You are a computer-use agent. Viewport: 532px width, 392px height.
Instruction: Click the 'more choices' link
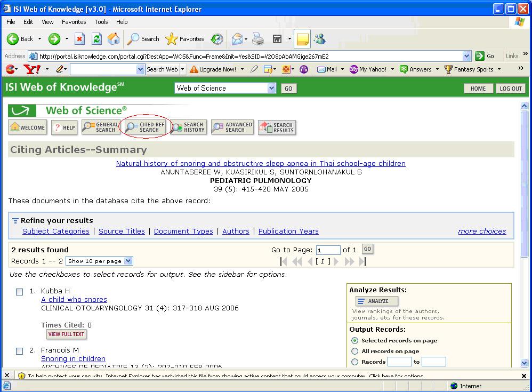pyautogui.click(x=482, y=231)
